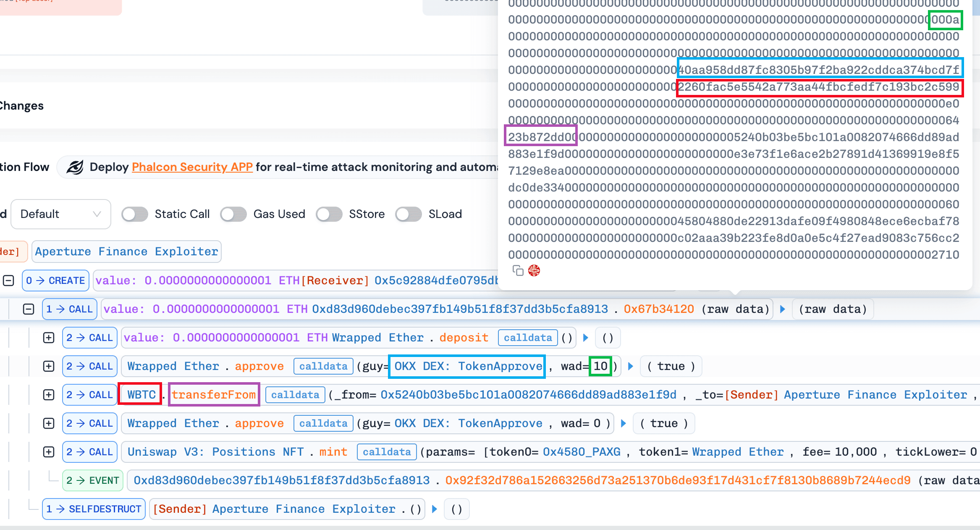
Task: Expand the Uniswap V3 mint call
Action: click(x=49, y=452)
